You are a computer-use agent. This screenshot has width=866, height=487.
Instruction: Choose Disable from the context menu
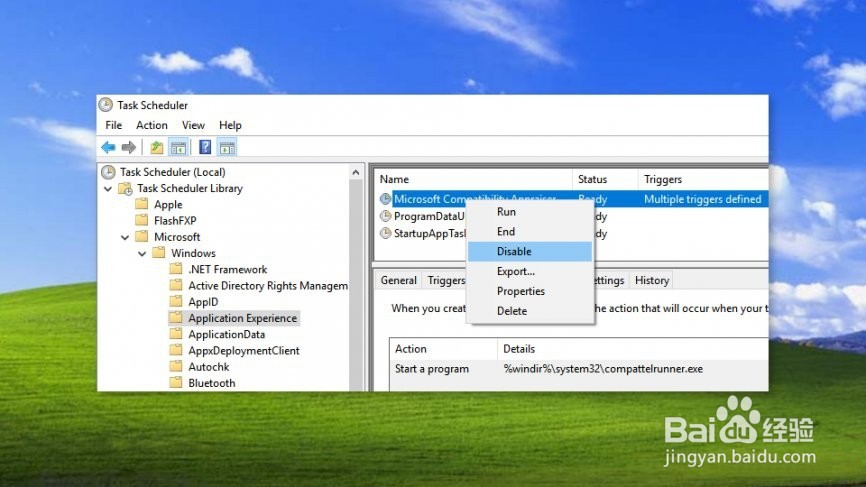pyautogui.click(x=530, y=251)
